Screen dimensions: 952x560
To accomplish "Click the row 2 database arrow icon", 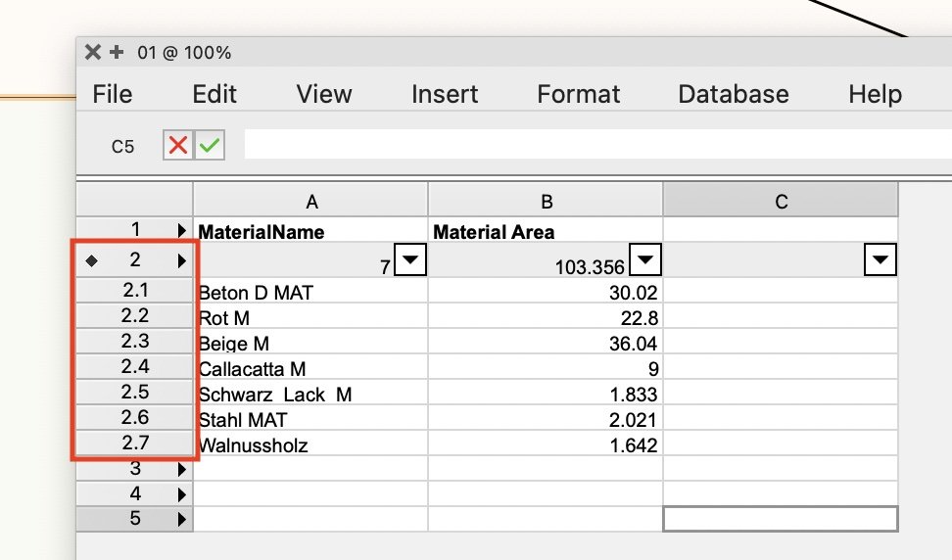I will click(x=182, y=261).
